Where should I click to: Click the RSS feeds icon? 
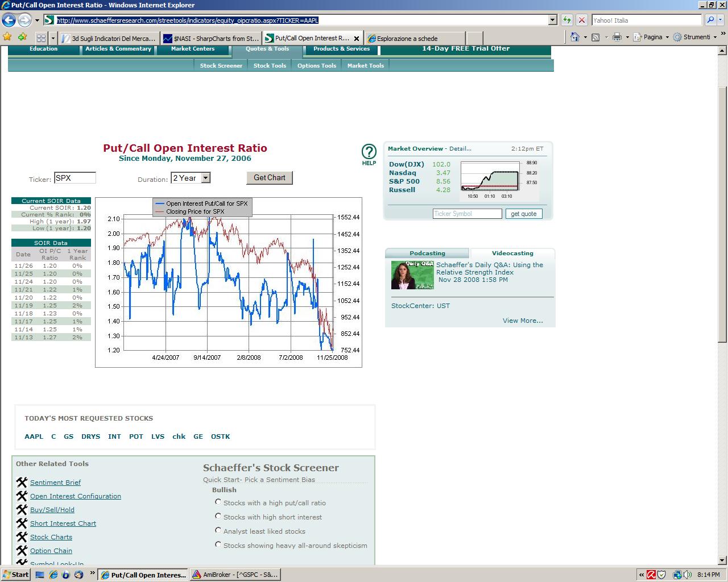tap(595, 37)
